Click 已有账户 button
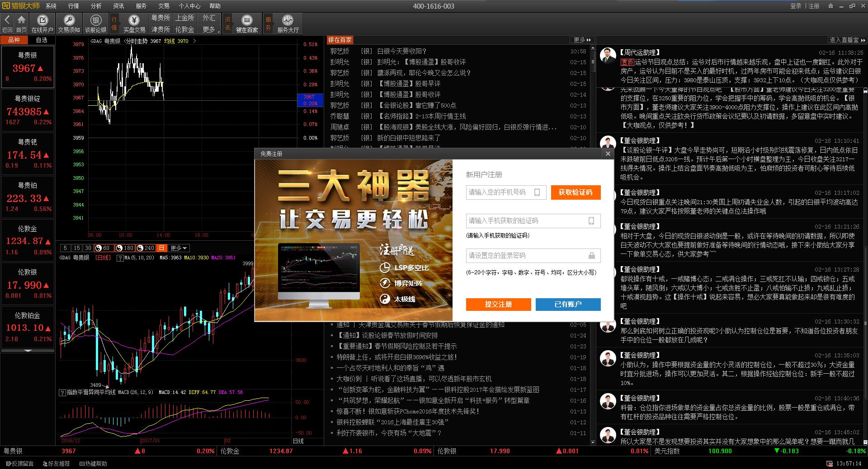Screen dimensions: 868x469 click(568, 305)
